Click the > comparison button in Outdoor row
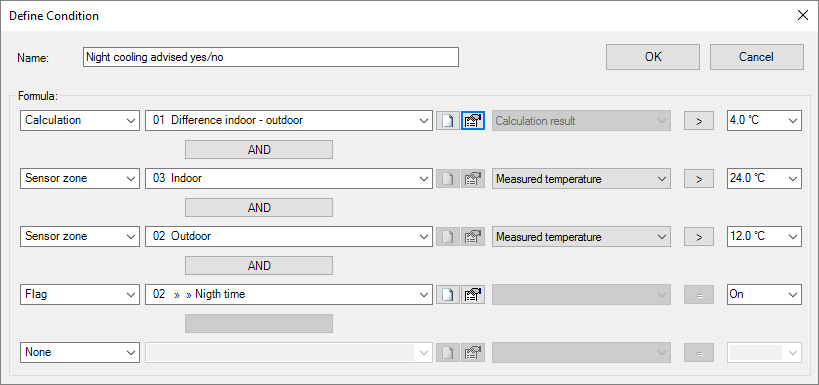Image resolution: width=819 pixels, height=385 pixels. pos(699,237)
